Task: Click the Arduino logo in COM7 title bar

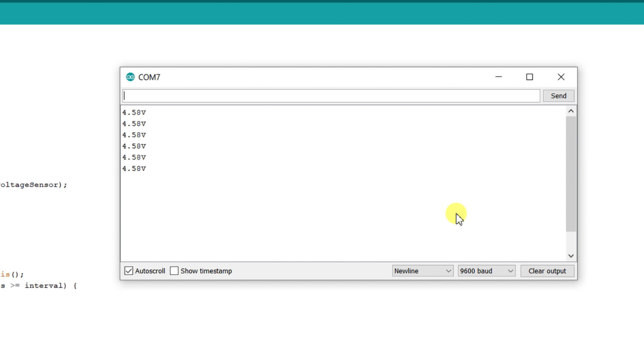Action: pyautogui.click(x=130, y=77)
